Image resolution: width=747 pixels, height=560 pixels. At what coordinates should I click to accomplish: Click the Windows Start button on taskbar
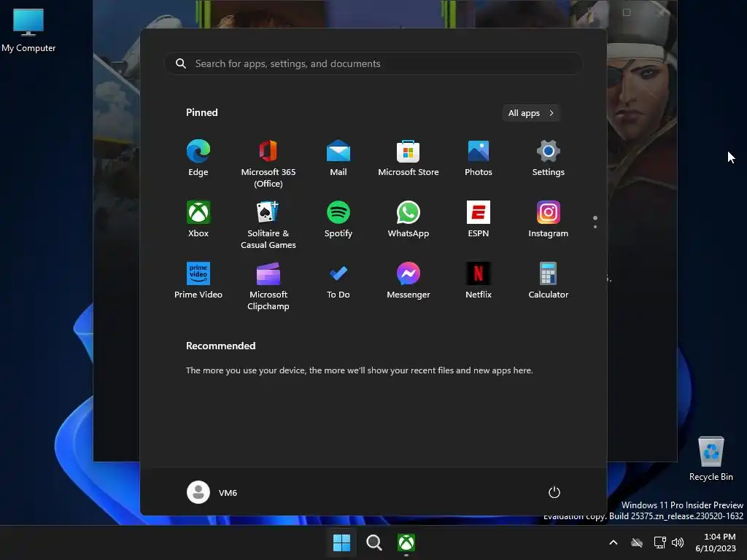(341, 542)
